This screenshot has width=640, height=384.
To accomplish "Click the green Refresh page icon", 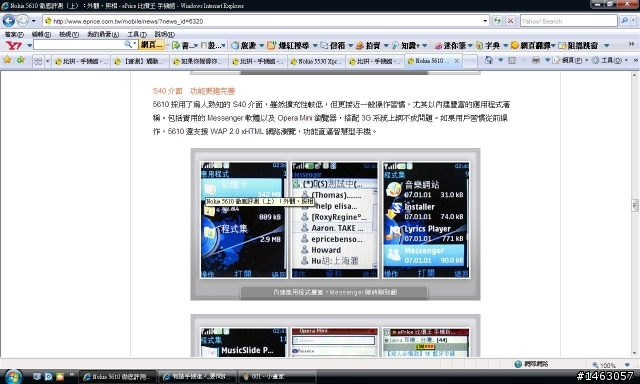I will 497,20.
